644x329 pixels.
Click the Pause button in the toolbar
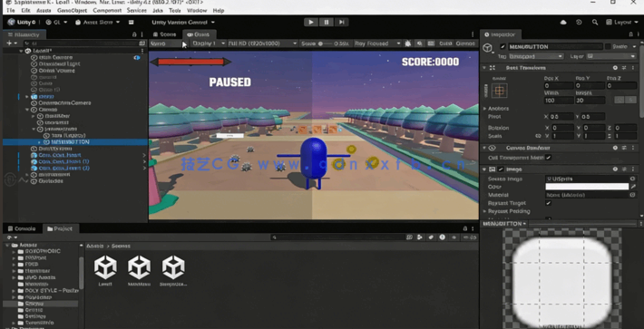point(327,22)
